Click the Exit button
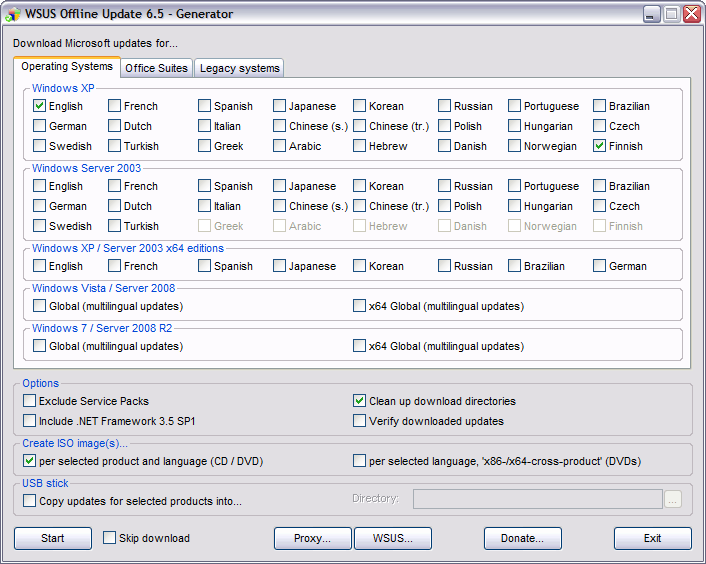 coord(652,538)
